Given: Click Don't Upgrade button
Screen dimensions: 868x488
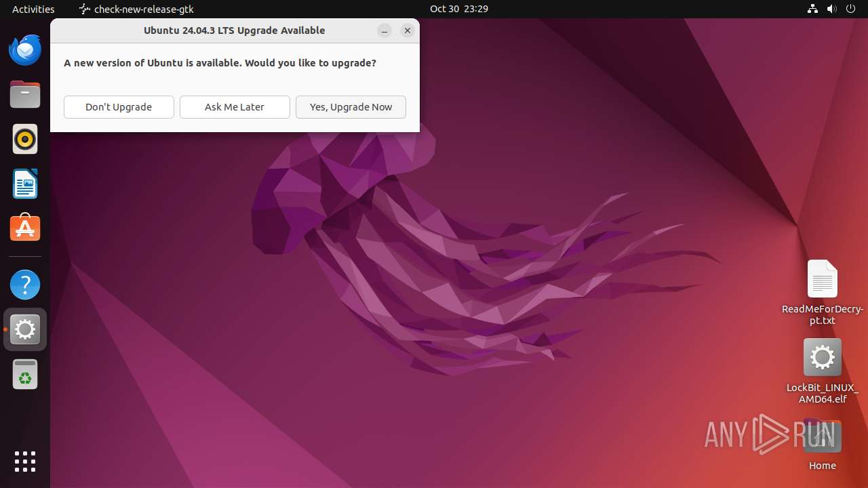Looking at the screenshot, I should click(119, 107).
